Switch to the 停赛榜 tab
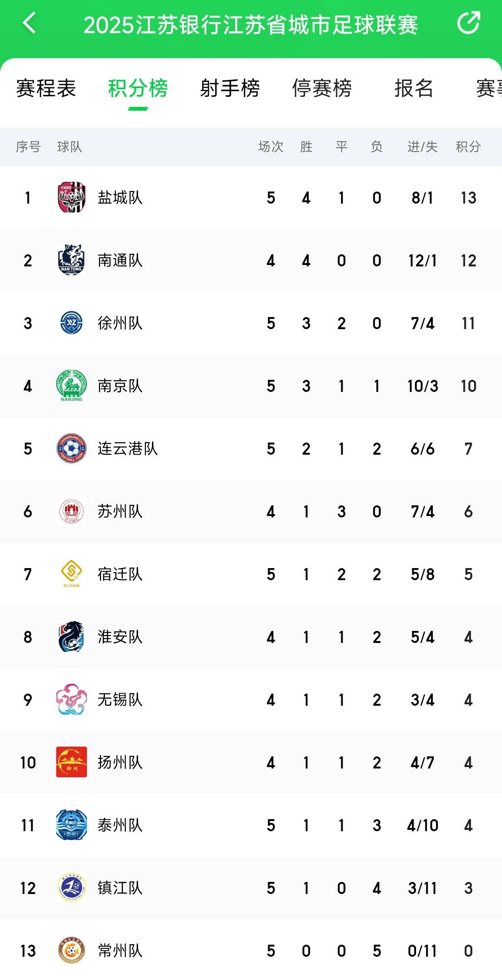 (322, 88)
